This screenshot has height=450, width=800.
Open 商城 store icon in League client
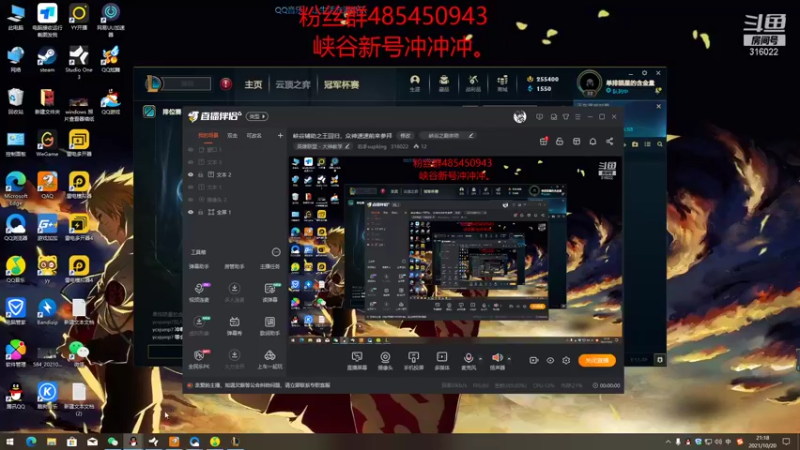click(x=502, y=83)
